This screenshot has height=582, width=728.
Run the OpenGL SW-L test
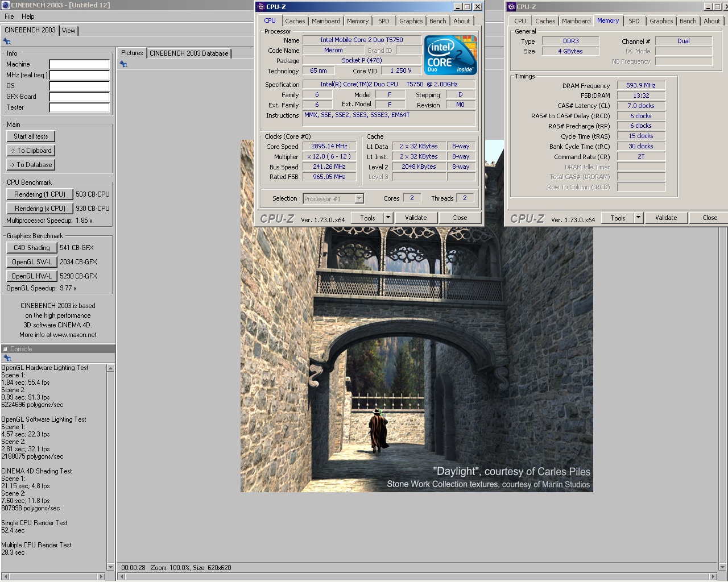point(32,262)
